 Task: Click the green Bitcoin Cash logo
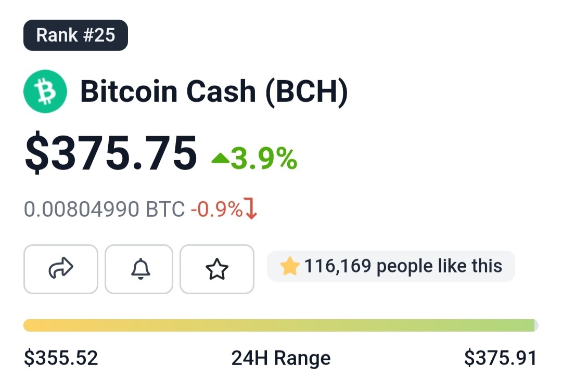45,92
